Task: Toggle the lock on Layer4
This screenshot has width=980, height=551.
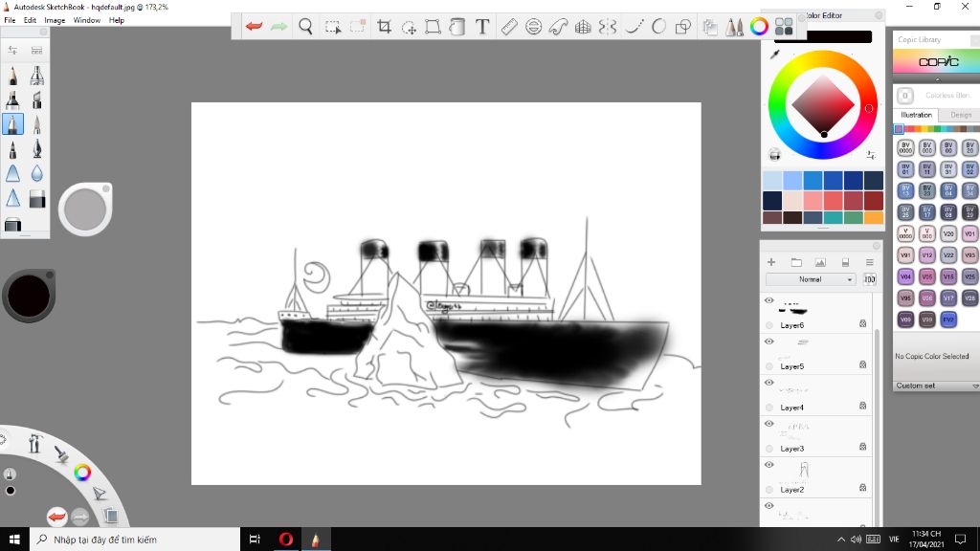Action: pos(862,406)
